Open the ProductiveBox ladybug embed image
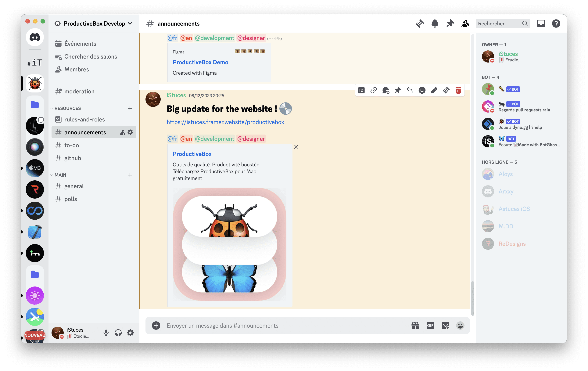Screen dimensions: 588x371 point(230,244)
